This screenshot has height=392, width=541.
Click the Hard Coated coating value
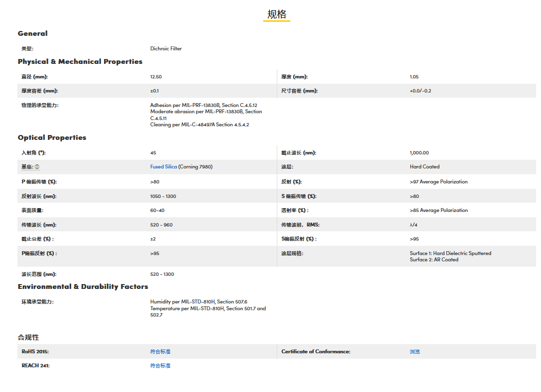424,167
